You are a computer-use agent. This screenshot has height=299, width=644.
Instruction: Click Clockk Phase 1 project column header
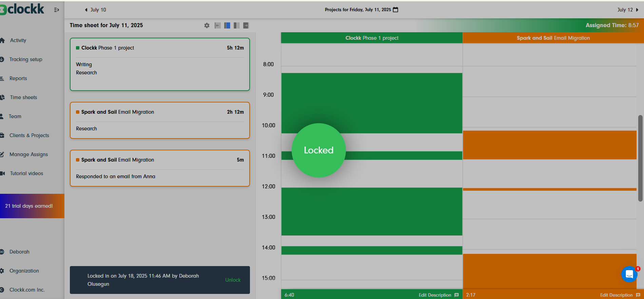(372, 38)
